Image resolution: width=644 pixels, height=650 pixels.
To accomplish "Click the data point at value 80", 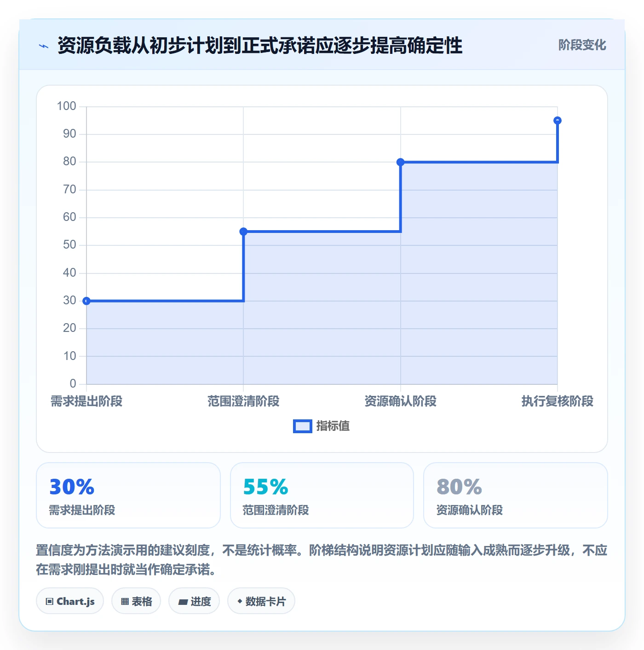I will (x=400, y=162).
